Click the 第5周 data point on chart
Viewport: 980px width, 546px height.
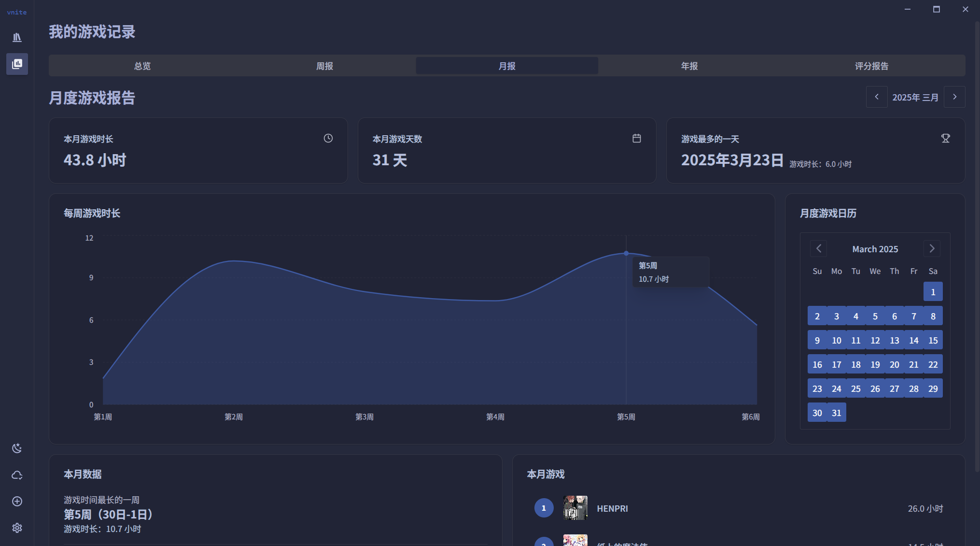[x=626, y=253]
